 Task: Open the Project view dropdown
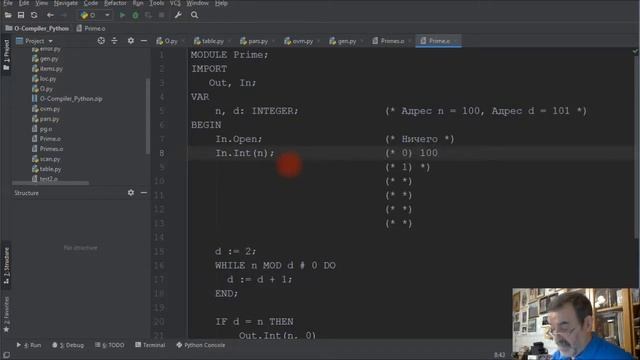click(34, 41)
